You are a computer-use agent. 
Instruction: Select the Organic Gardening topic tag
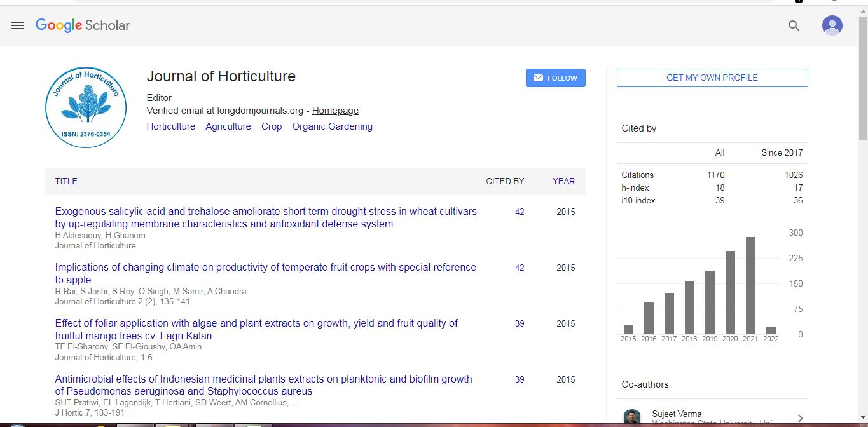click(332, 126)
